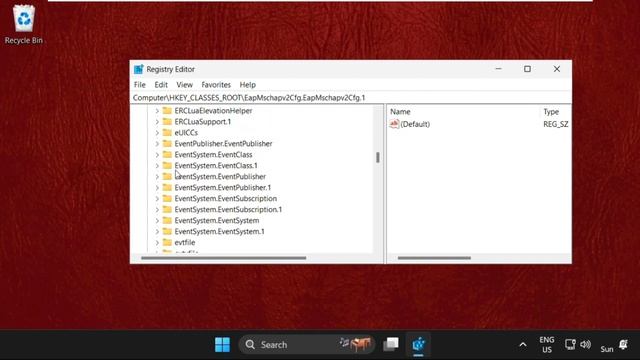Click folder icon of EventSystem.EventPublisher.1
The image size is (640, 360).
point(167,187)
